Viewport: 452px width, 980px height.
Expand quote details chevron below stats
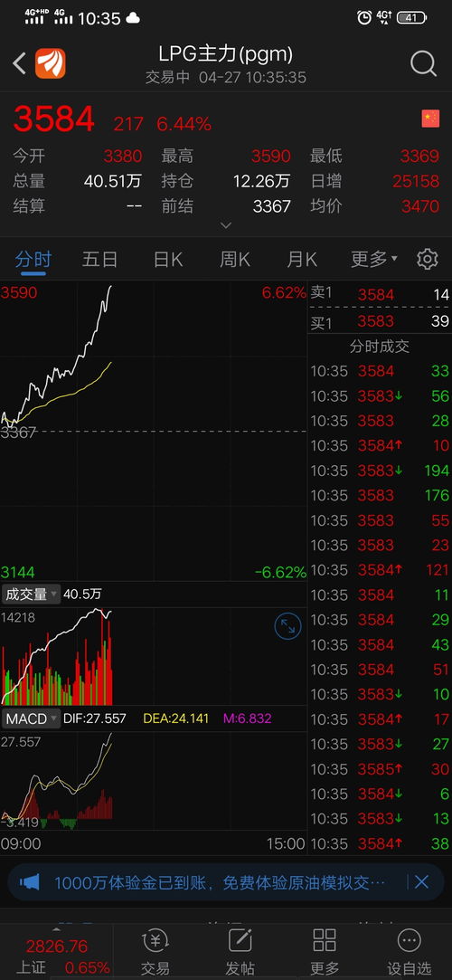(226, 225)
